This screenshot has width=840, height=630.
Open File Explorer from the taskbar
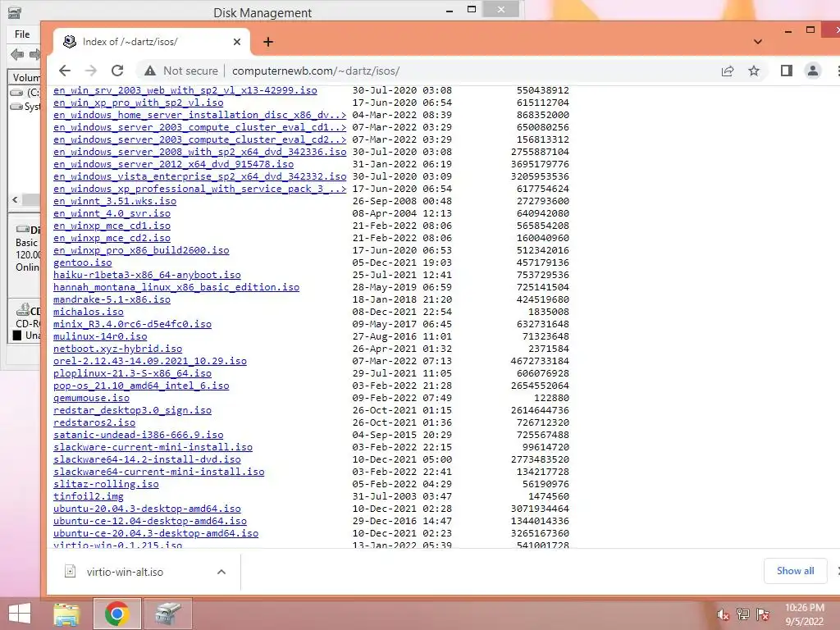click(66, 614)
